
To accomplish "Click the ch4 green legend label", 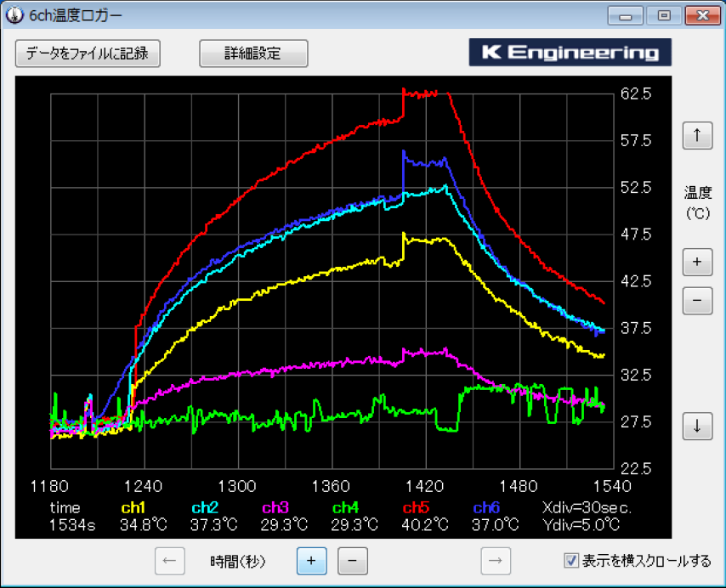I will coord(344,507).
